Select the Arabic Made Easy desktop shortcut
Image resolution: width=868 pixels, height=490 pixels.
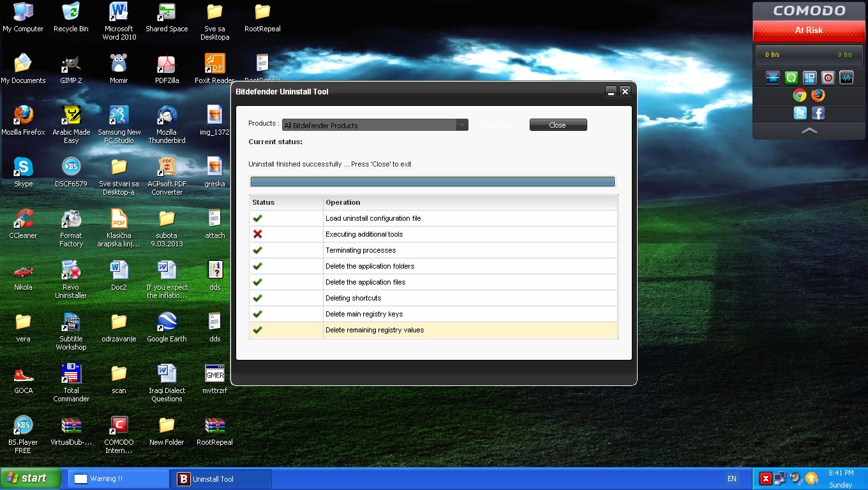pos(71,125)
